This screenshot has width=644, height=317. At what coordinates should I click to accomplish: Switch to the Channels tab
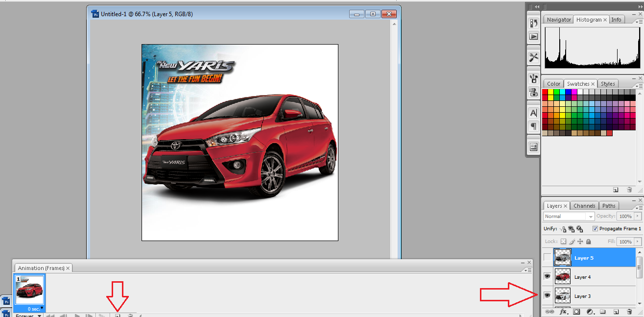[x=584, y=206]
